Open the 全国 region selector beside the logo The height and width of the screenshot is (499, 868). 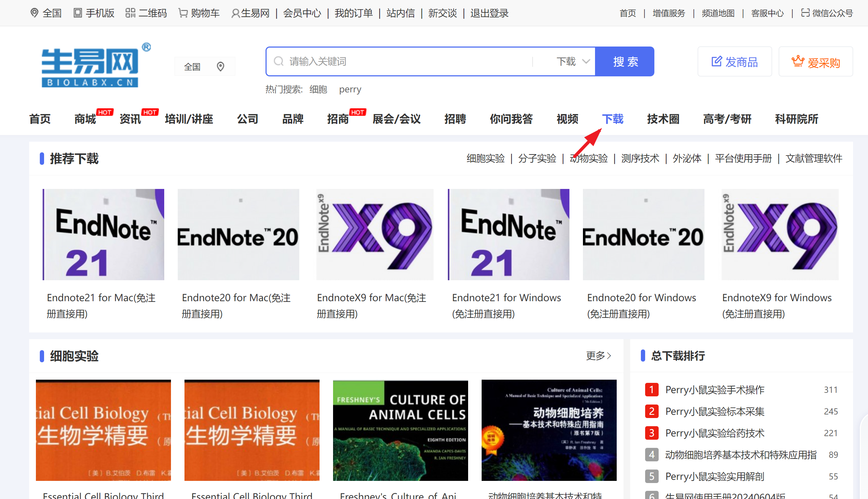click(x=204, y=66)
